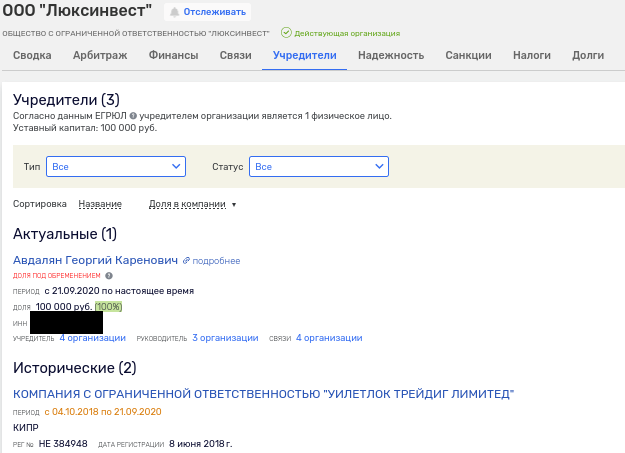
Task: Click registration number НЕ 384948
Action: 63,444
